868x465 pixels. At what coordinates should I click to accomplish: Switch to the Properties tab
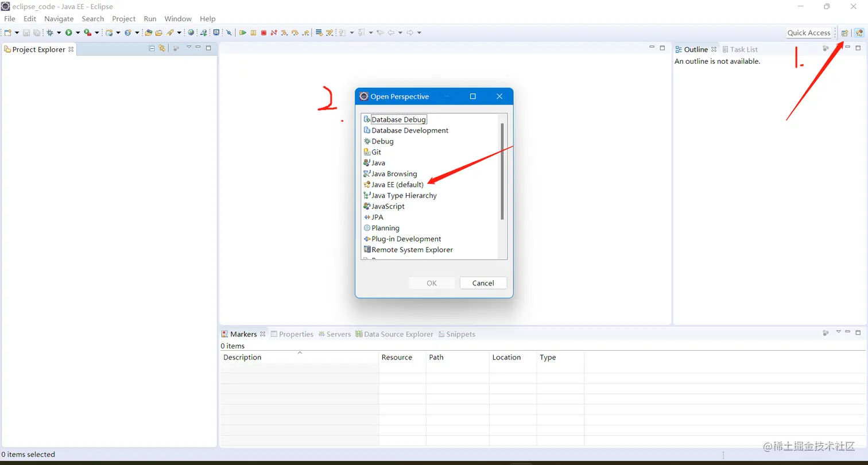292,334
